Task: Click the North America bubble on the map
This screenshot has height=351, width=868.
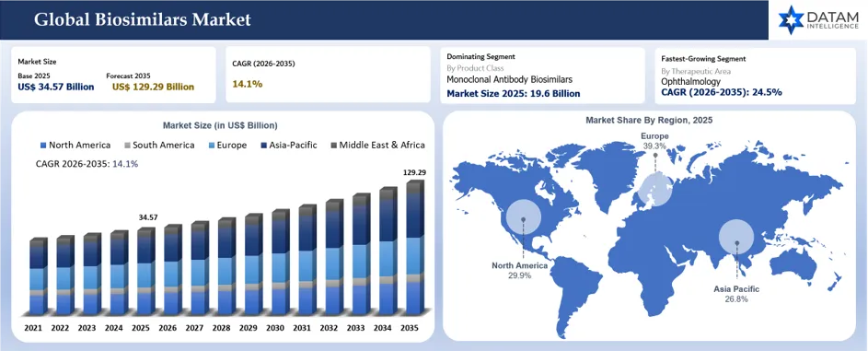Action: point(523,218)
